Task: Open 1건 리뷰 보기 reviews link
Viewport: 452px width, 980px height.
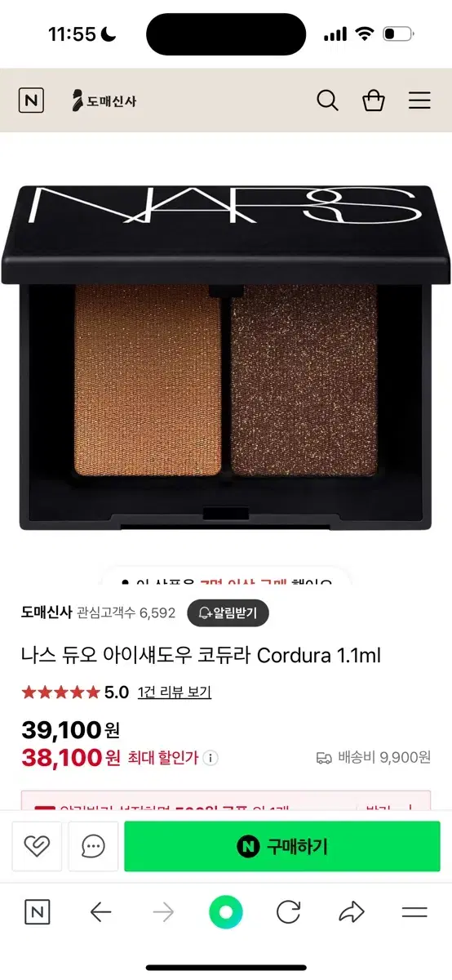Action: pos(175,692)
